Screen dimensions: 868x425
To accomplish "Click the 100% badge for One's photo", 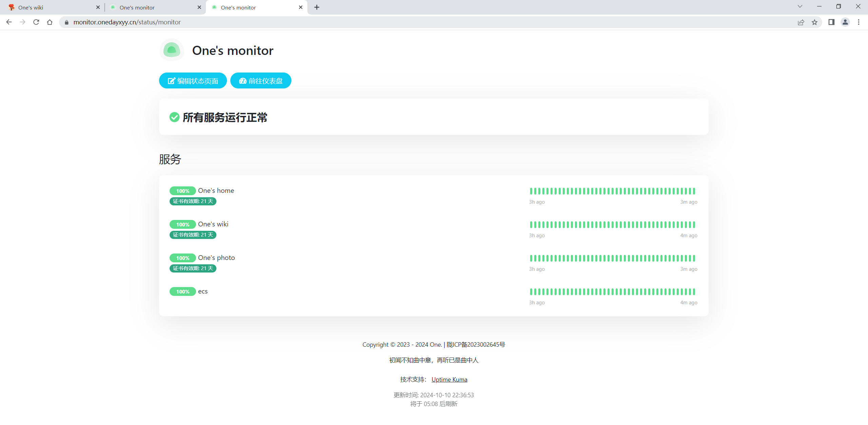I will point(182,258).
